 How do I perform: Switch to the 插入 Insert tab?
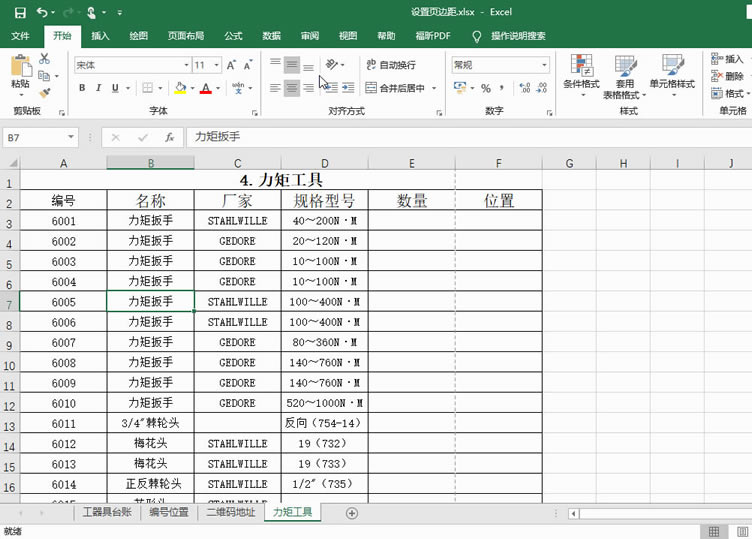(100, 36)
